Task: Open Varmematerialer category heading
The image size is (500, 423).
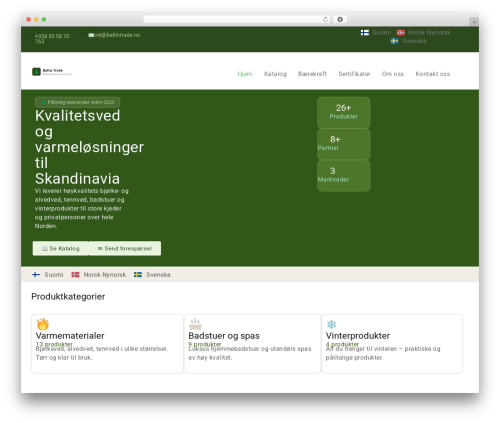Action: point(70,336)
